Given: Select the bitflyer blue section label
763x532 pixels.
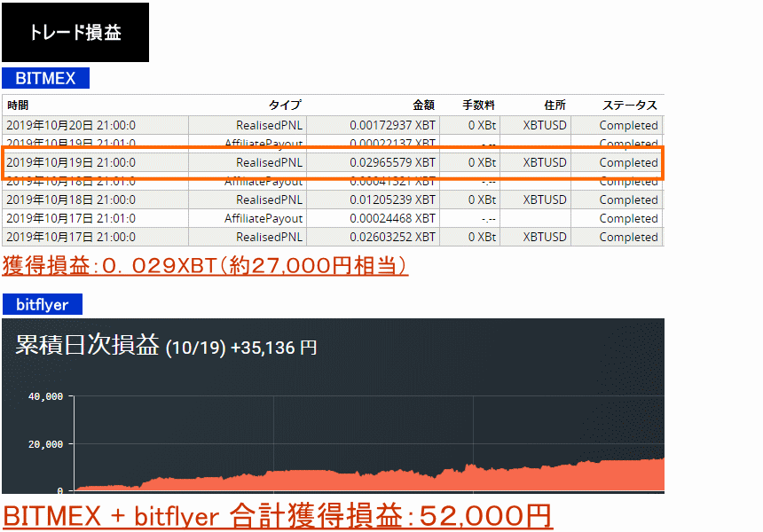Looking at the screenshot, I should tap(42, 305).
